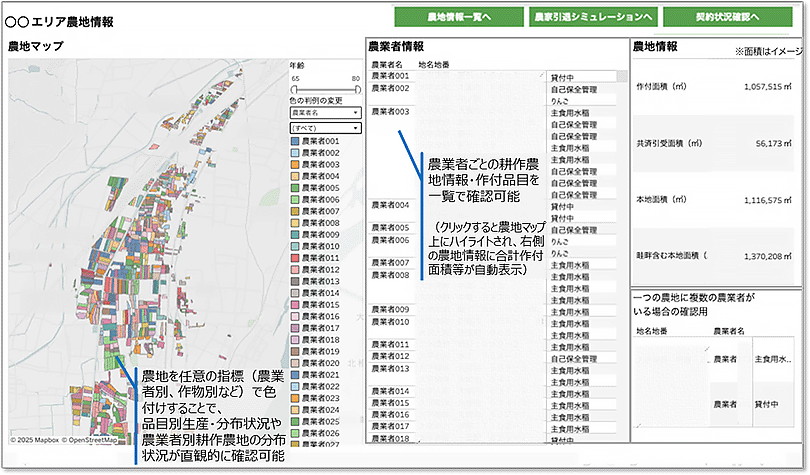
Task: Select 農業者003 row in farmer table
Action: click(x=389, y=112)
